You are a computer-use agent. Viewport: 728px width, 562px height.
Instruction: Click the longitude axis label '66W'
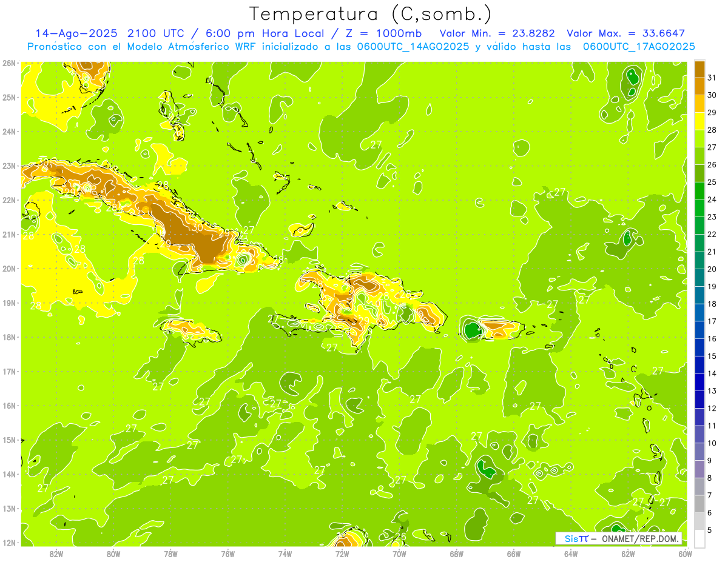514,554
